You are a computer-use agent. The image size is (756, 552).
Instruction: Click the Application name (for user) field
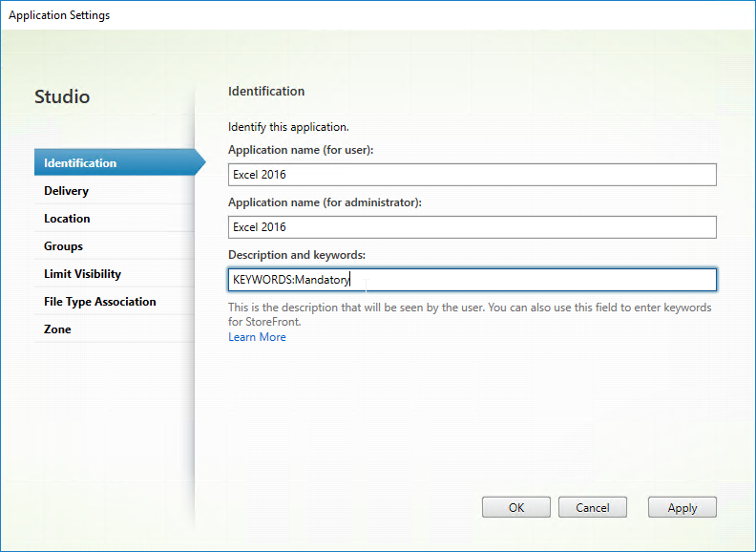pos(472,175)
